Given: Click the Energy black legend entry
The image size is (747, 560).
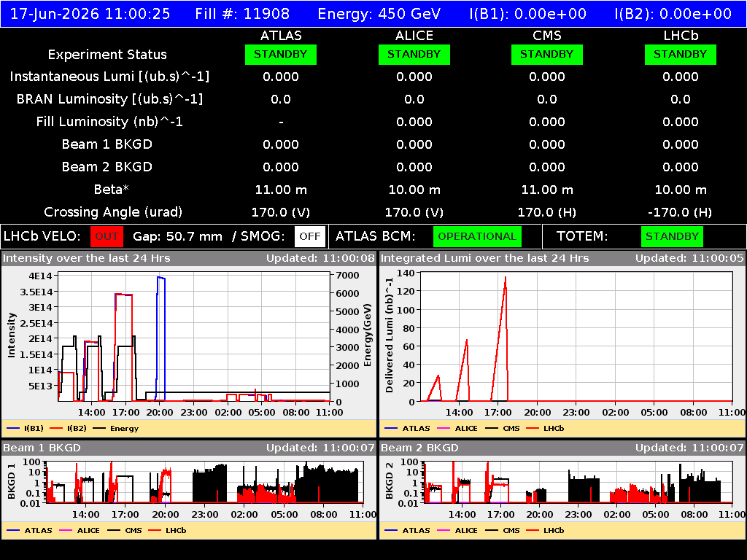Looking at the screenshot, I should pyautogui.click(x=116, y=428).
